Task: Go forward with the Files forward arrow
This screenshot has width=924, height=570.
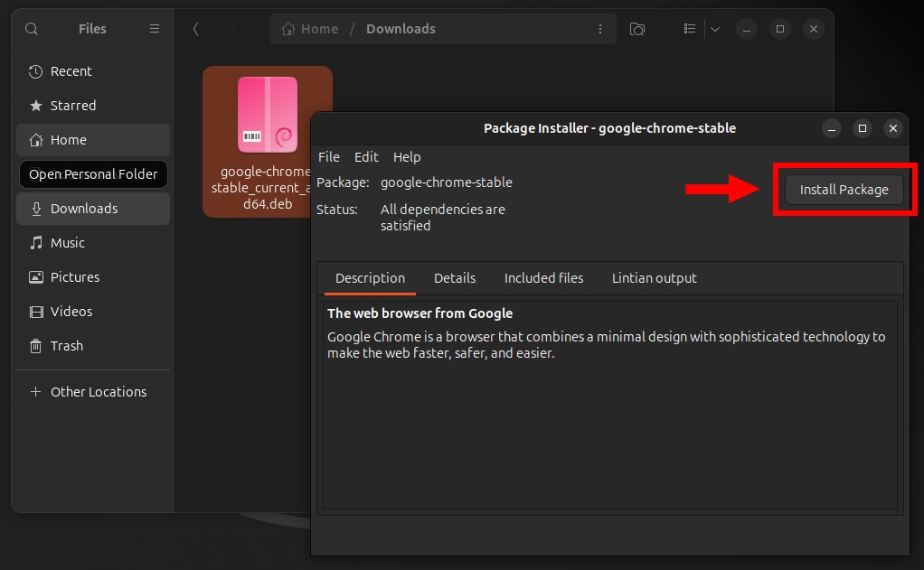Action: [232, 29]
